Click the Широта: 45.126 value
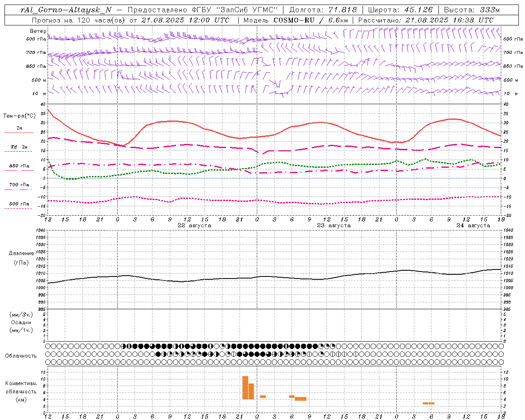 point(401,10)
